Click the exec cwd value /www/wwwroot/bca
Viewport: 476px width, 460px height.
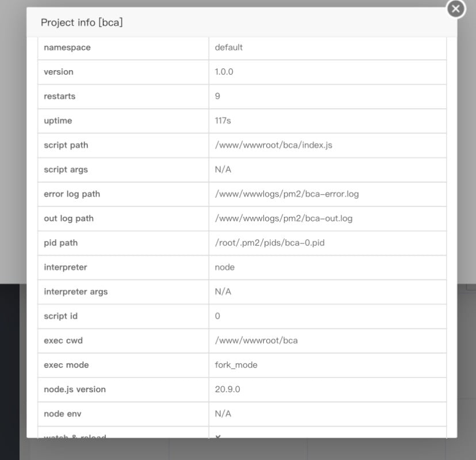[256, 340]
